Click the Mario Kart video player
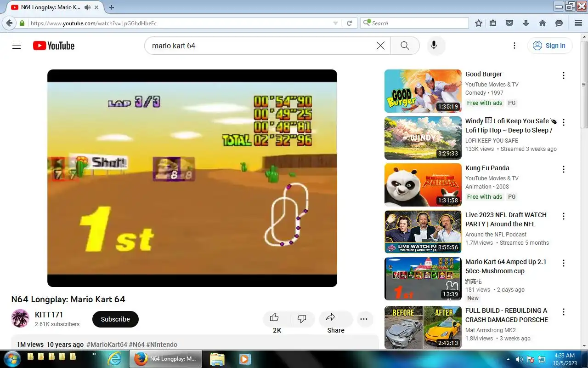The image size is (588, 368). point(192,178)
